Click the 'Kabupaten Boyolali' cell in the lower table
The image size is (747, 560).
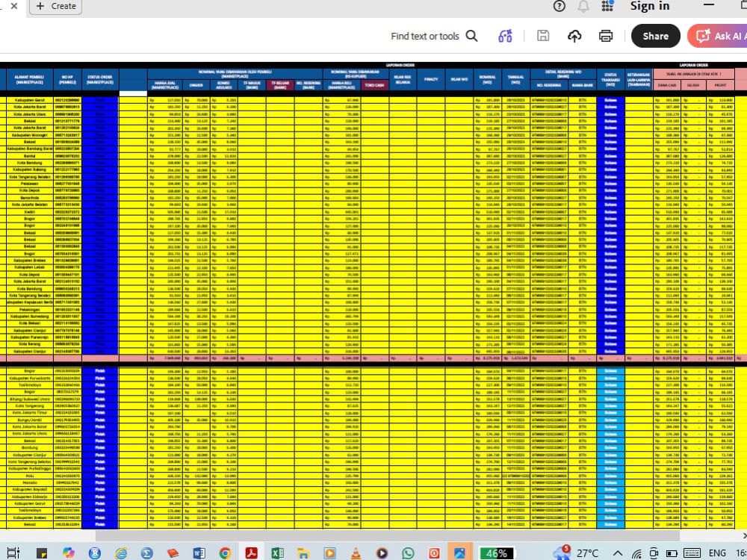tap(30, 490)
